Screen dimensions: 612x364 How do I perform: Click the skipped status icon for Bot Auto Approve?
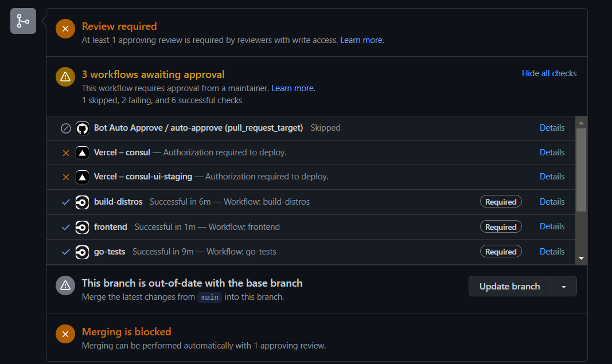[x=66, y=128]
